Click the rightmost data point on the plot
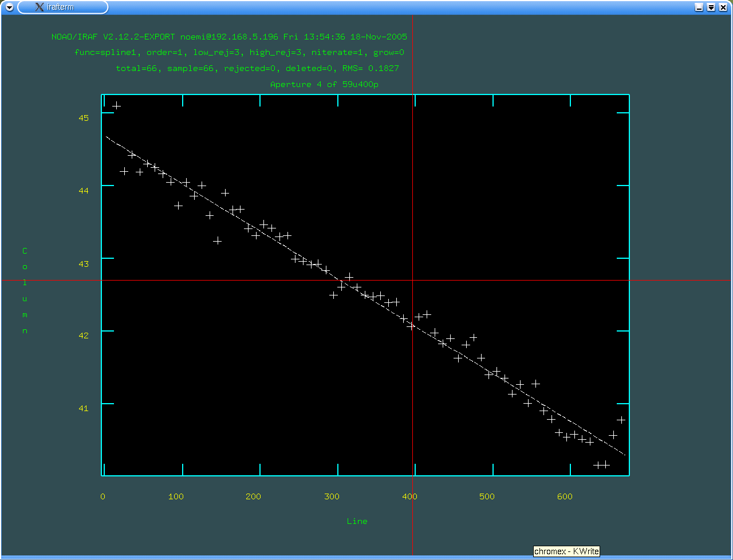Screen dimensions: 733x560 point(621,420)
